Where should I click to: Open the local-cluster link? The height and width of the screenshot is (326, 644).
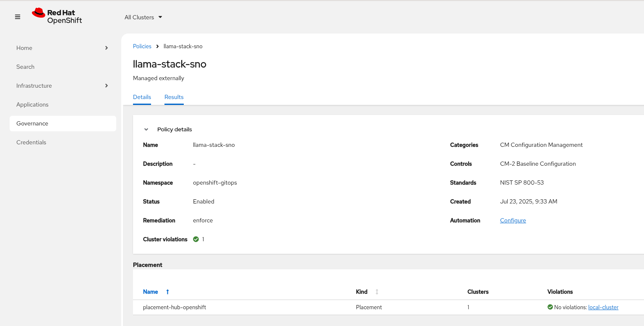tap(603, 307)
